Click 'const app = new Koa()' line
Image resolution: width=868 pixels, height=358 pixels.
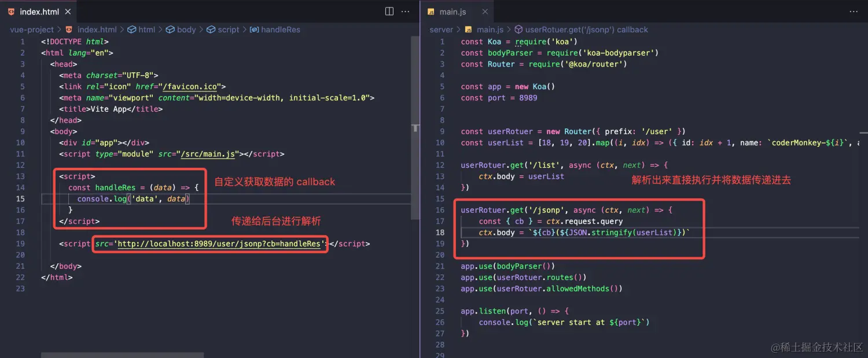[508, 87]
